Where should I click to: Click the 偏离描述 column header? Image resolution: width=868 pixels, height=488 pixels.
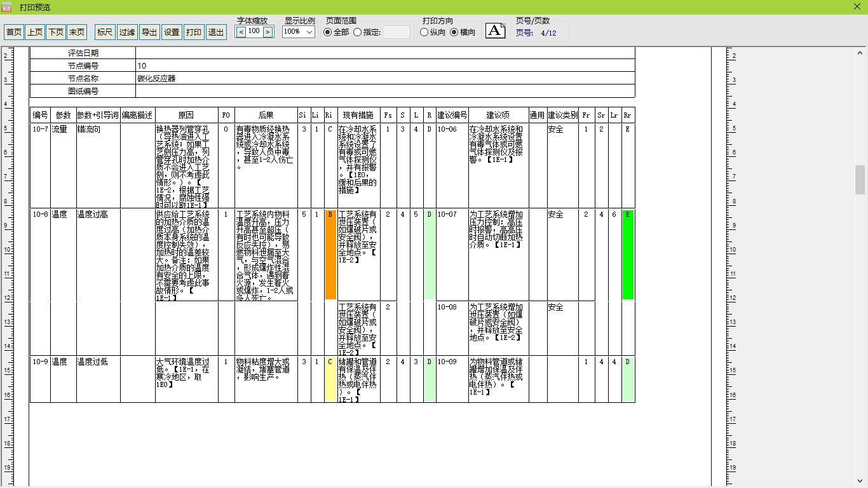click(x=138, y=115)
